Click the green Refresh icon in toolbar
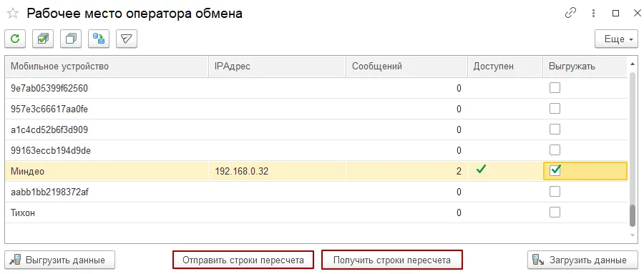Screen dimensions: 644x274 tap(15, 39)
